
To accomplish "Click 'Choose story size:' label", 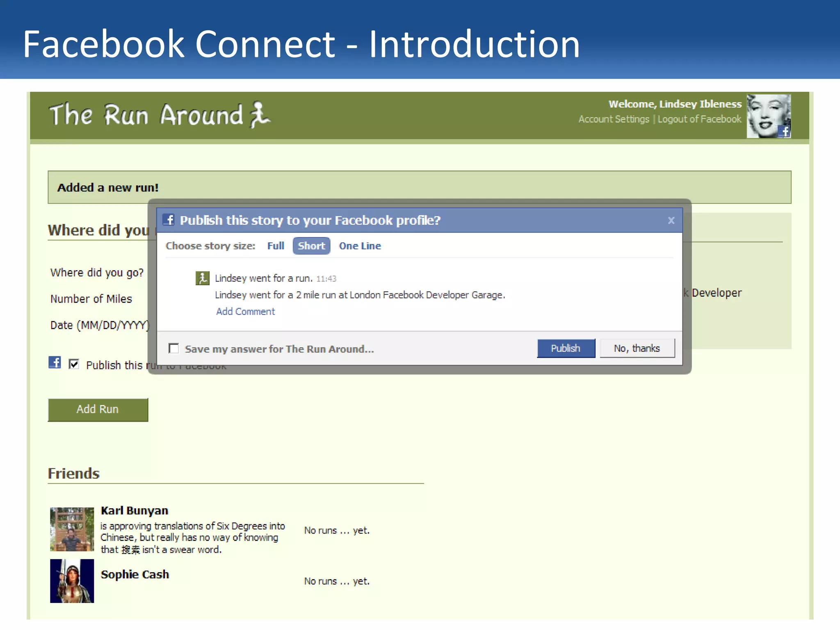I will (210, 246).
